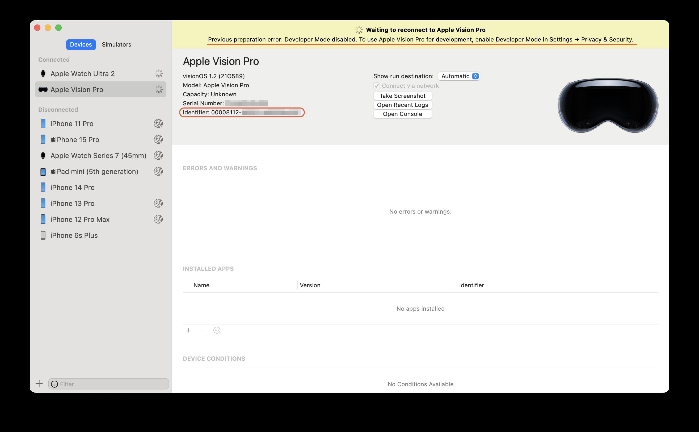Toggle Connect via network checkbox
This screenshot has width=699, height=432.
coord(377,86)
